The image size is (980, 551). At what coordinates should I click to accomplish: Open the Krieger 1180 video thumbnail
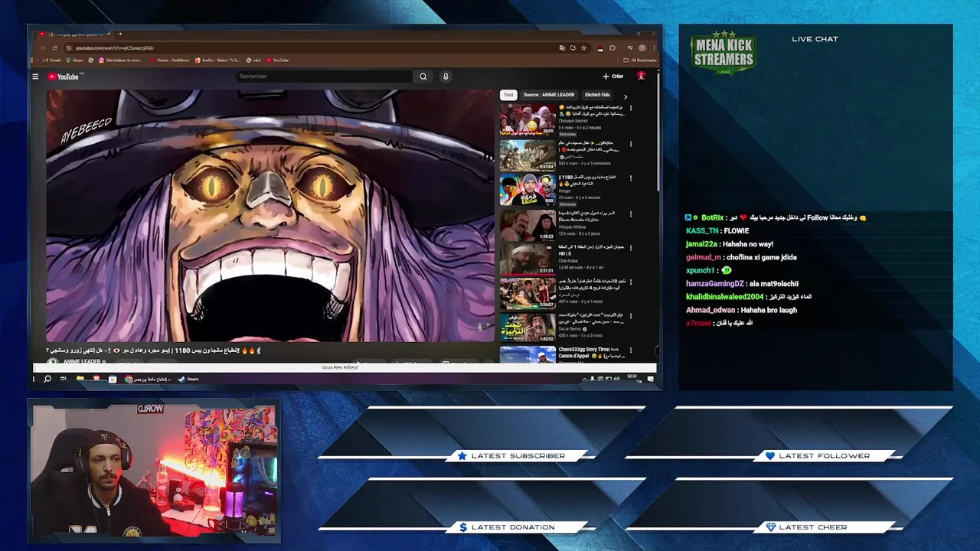[x=528, y=190]
